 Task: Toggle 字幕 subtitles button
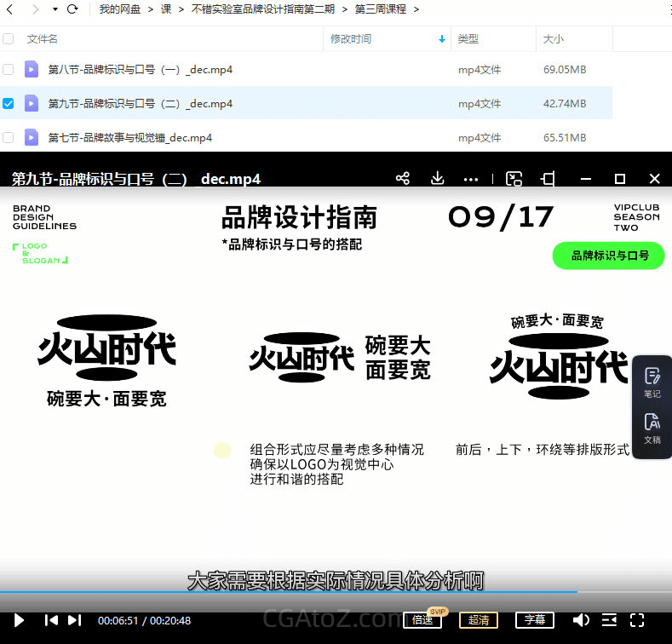click(x=534, y=620)
